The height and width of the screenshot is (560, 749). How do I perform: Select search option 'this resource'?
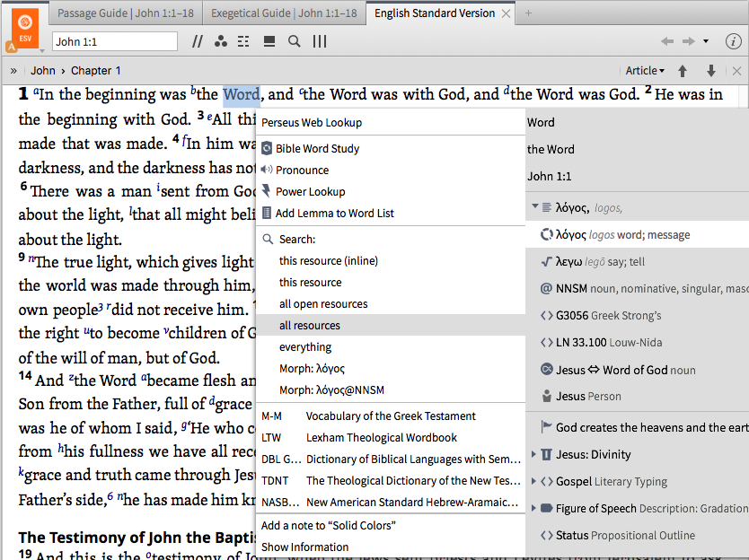coord(391,282)
